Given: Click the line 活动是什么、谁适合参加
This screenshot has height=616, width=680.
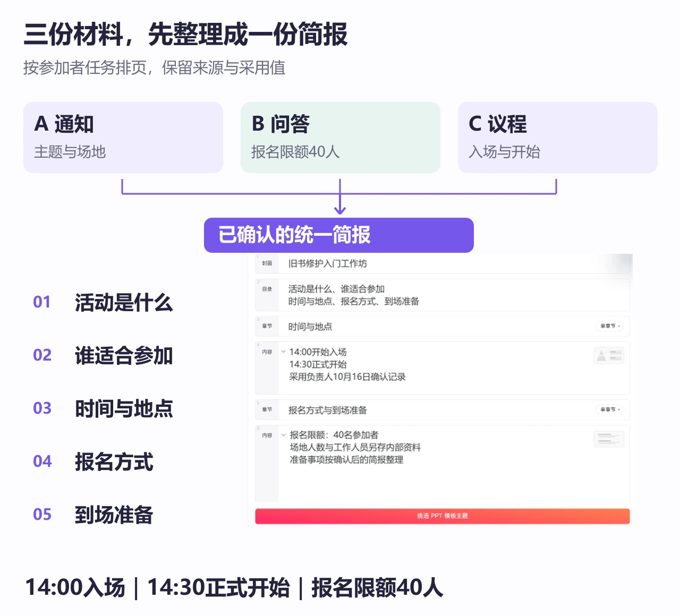Looking at the screenshot, I should click(x=336, y=289).
